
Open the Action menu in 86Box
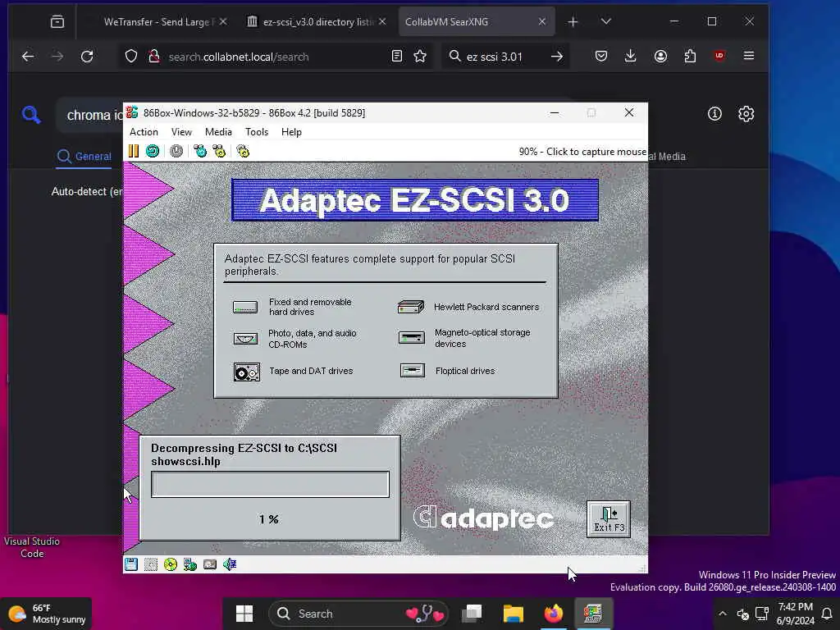click(144, 132)
